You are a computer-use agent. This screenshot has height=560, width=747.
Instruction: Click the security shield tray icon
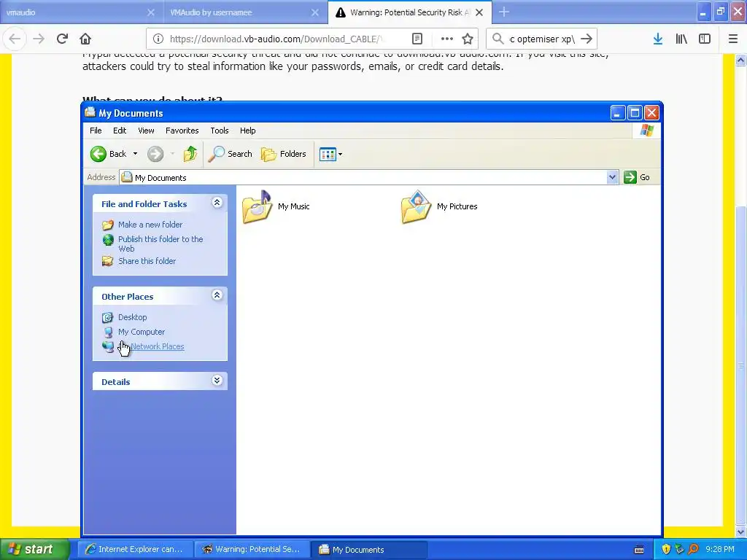click(x=666, y=550)
